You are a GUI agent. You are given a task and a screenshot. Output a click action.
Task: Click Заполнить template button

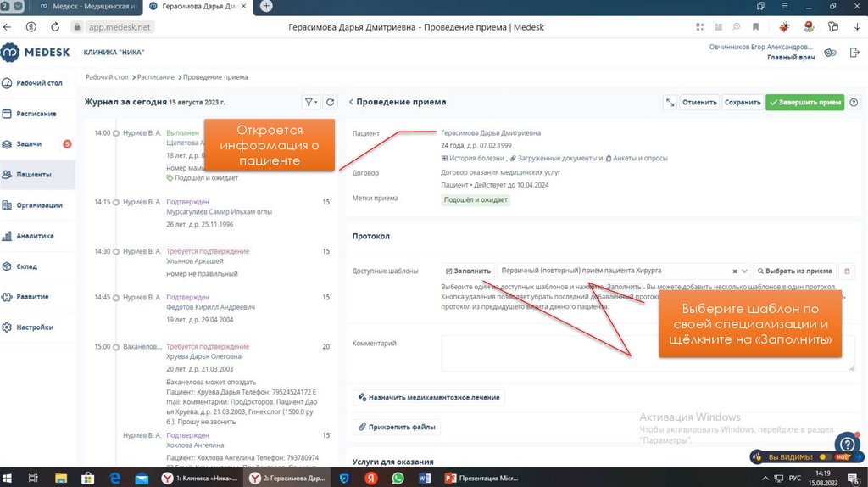coord(468,271)
